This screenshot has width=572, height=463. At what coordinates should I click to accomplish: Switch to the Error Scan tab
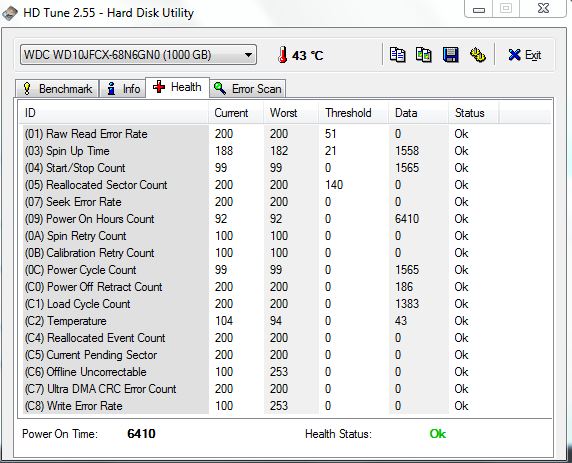pyautogui.click(x=248, y=89)
